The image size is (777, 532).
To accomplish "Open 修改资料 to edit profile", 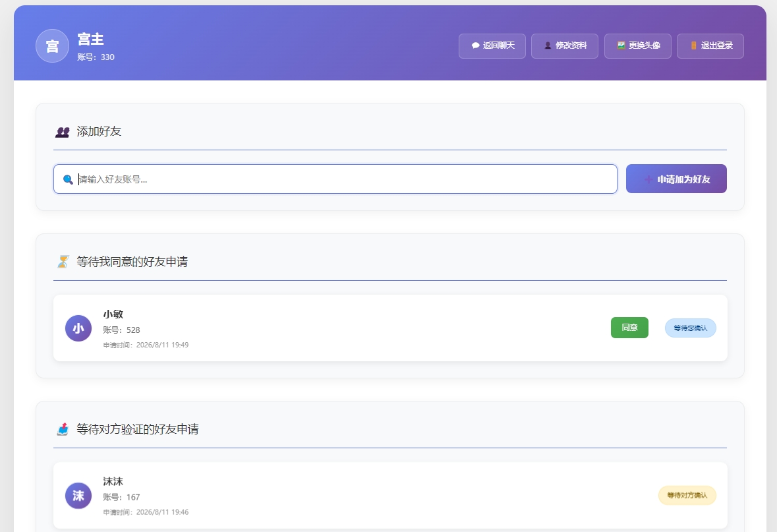I will (565, 46).
